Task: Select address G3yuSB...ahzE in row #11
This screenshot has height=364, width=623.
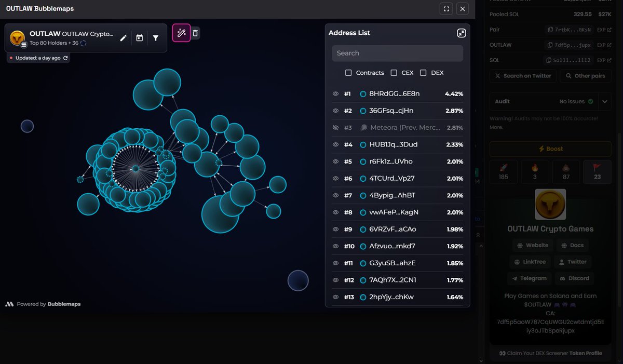Action: [392, 263]
